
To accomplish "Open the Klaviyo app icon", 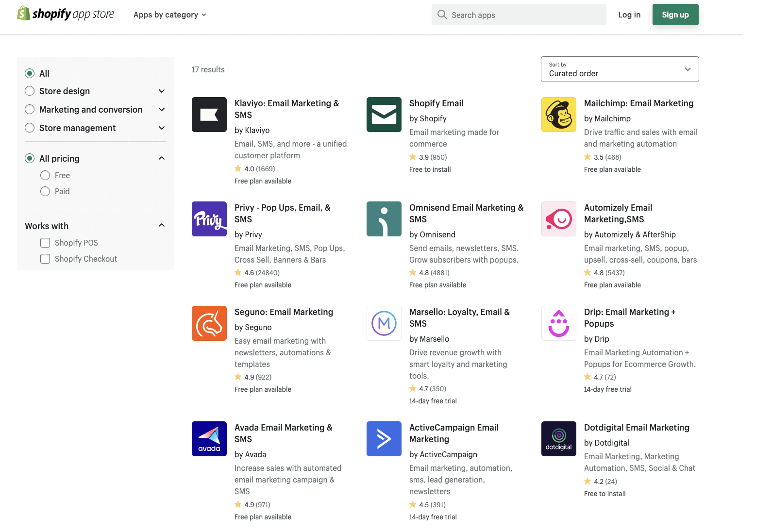I will coord(209,115).
